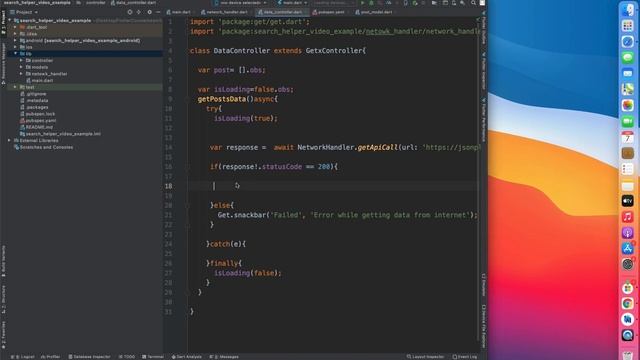The width and height of the screenshot is (640, 360).
Task: Select pubspec.lock in project tree
Action: [x=37, y=114]
